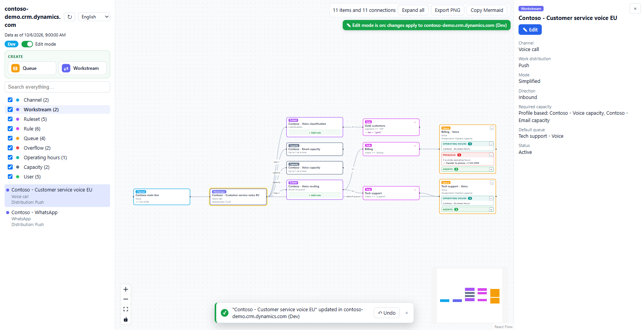Remove the Tech support rule node
Viewport: 644px width, 330px height.
(x=415, y=190)
